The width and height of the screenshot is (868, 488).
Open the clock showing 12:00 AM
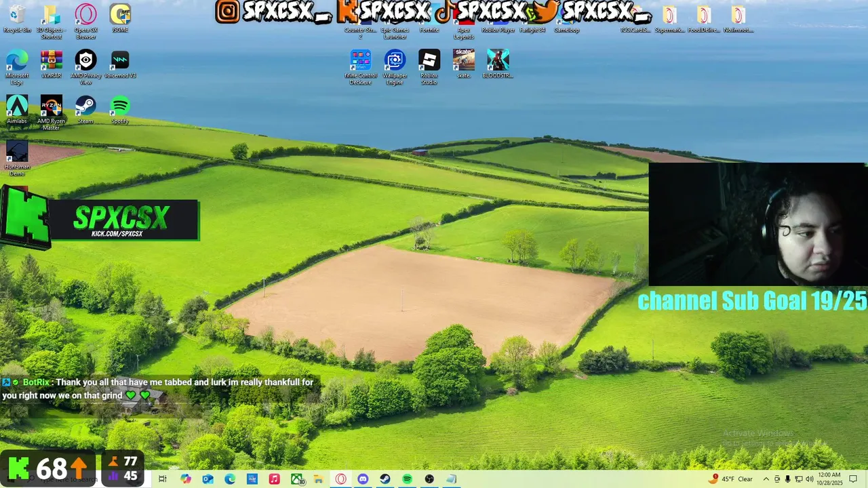click(x=829, y=479)
